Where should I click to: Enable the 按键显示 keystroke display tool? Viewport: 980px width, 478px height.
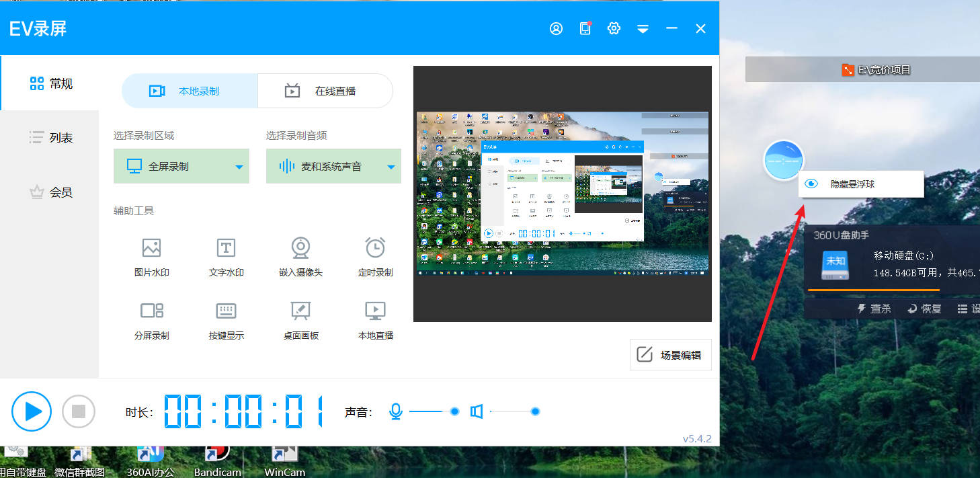(226, 311)
